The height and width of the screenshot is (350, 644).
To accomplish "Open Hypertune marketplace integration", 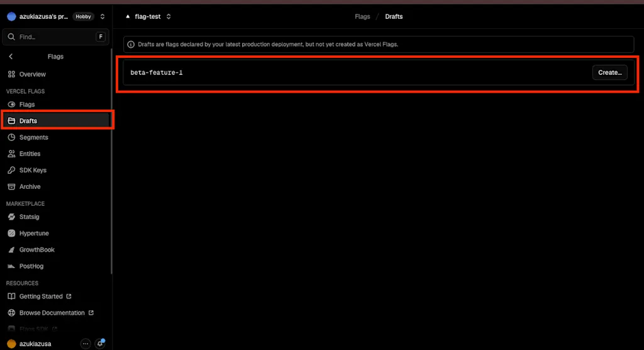I will [x=55, y=233].
